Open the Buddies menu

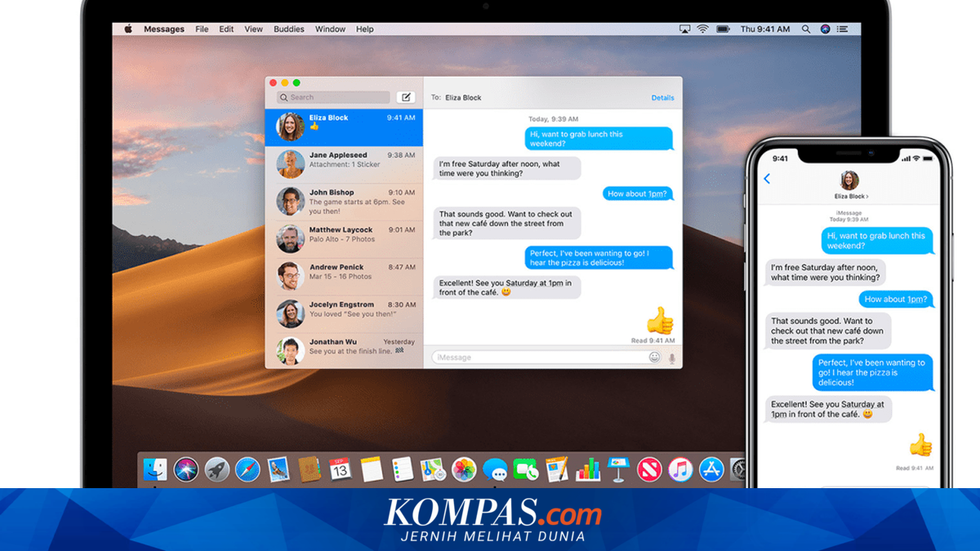pyautogui.click(x=289, y=29)
